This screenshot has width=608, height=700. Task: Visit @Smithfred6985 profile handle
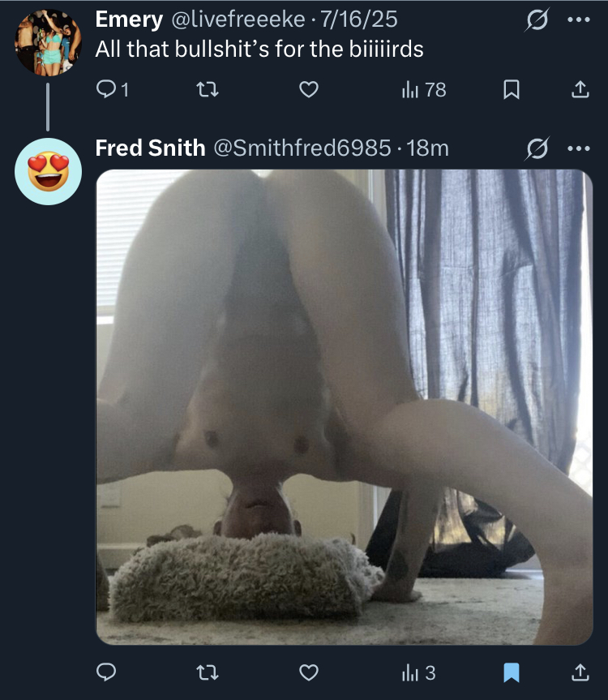click(302, 148)
